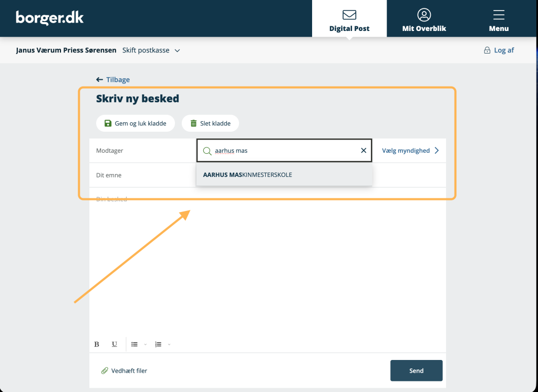Viewport: 538px width, 392px height.
Task: Save draft with Gem og luk kladde
Action: click(136, 123)
